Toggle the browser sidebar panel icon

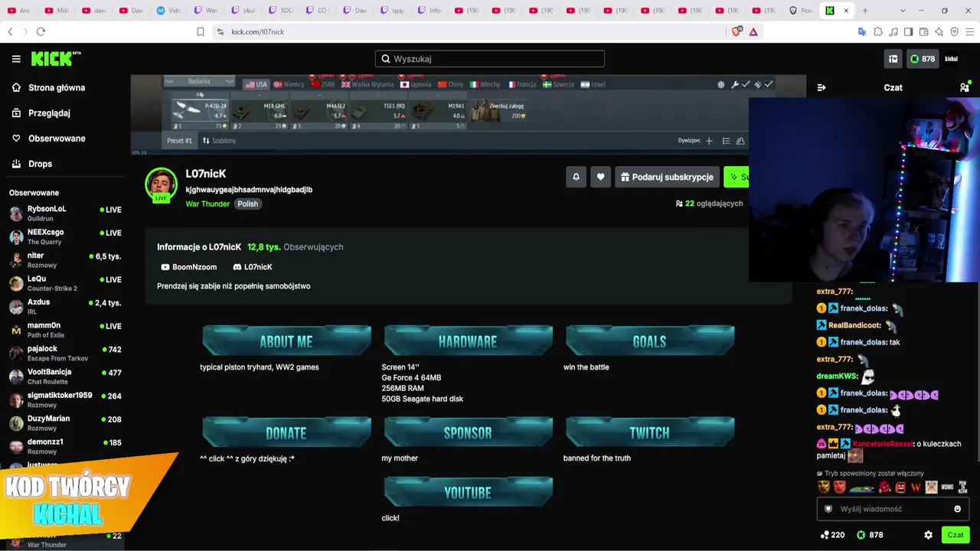click(908, 31)
